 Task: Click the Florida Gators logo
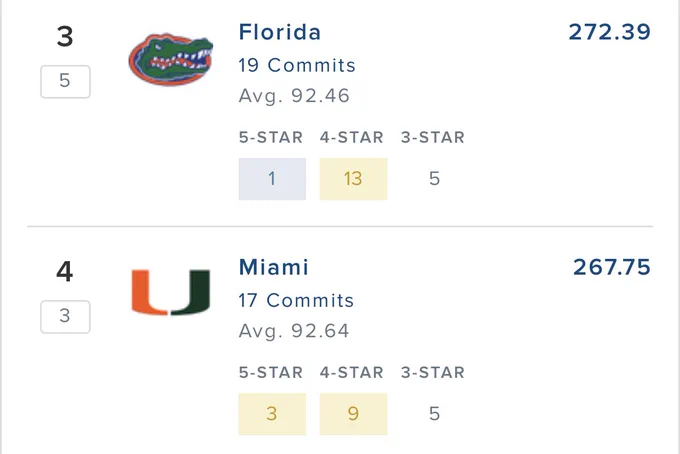pyautogui.click(x=170, y=59)
